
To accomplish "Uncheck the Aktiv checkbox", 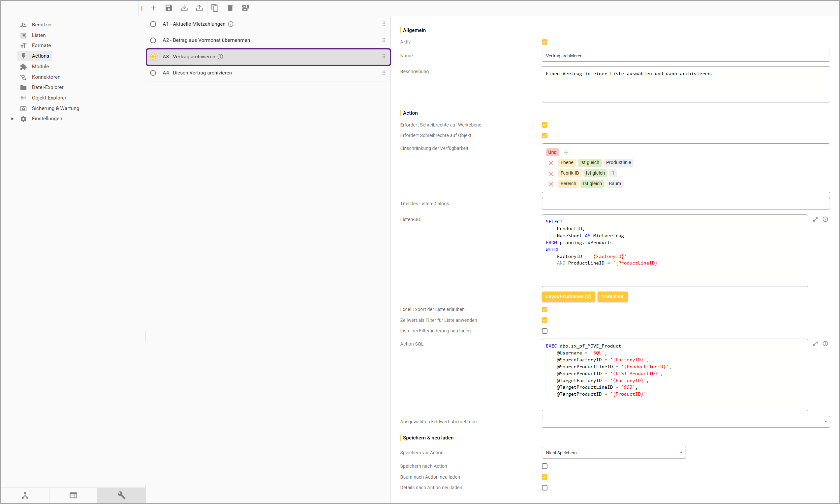I will point(544,42).
